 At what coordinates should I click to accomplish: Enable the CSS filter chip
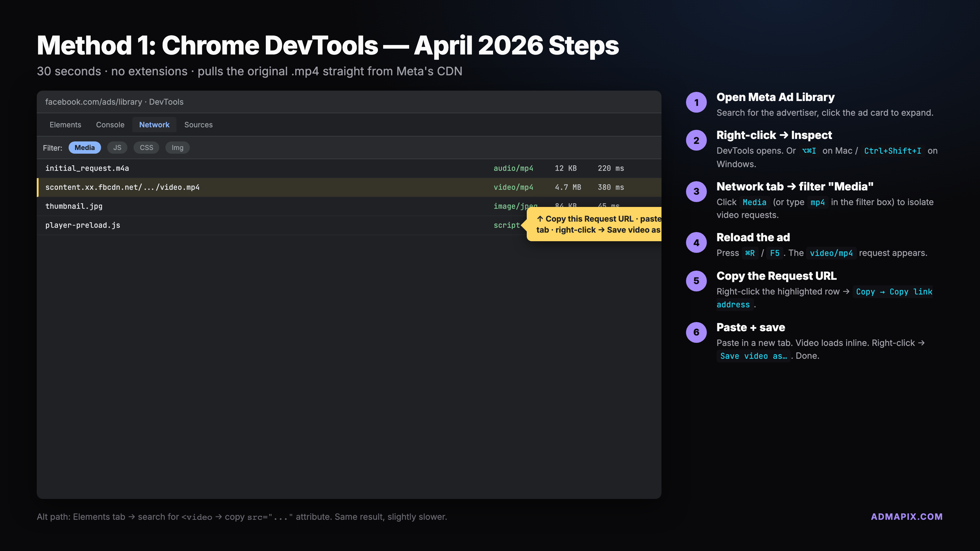(x=146, y=148)
